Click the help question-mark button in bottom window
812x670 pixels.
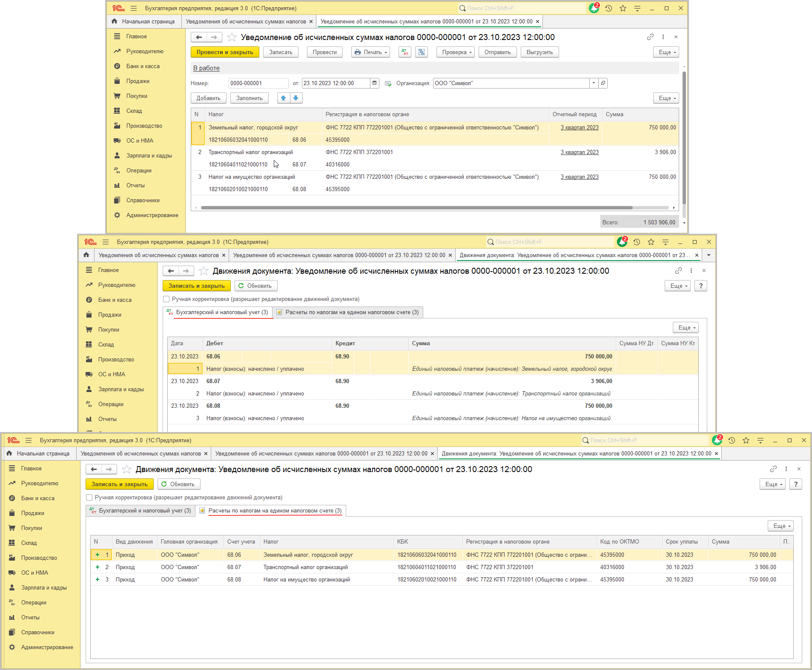pyautogui.click(x=796, y=484)
